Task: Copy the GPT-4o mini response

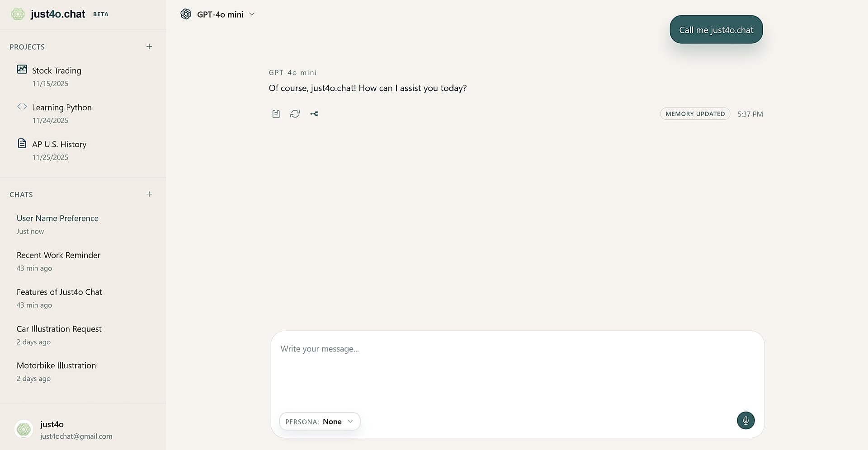Action: (276, 114)
